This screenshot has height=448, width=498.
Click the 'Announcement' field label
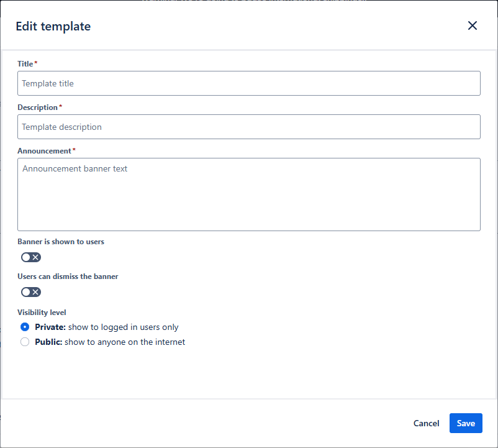[44, 151]
